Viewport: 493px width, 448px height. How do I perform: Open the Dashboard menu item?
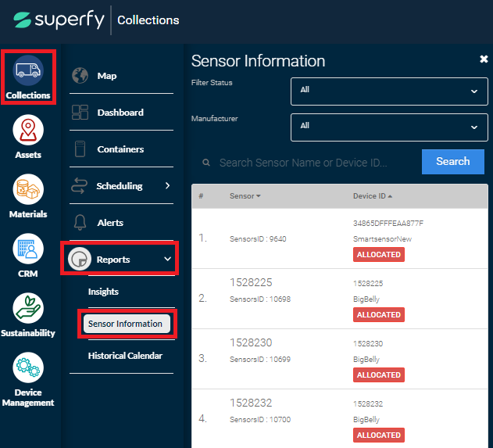[x=121, y=113]
